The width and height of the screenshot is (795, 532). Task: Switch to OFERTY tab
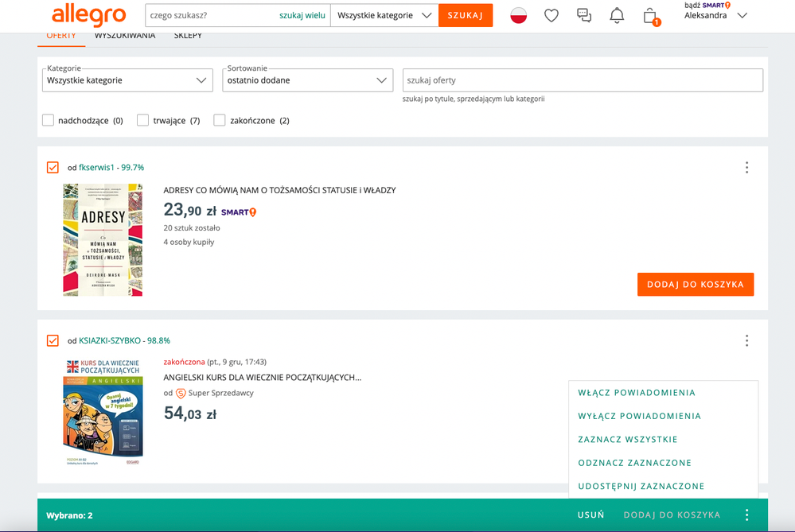pyautogui.click(x=61, y=37)
